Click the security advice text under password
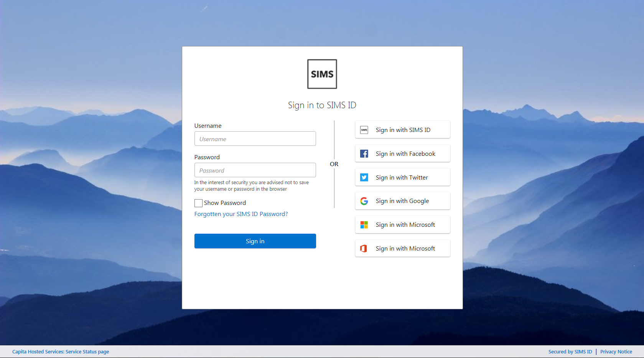 click(x=251, y=186)
